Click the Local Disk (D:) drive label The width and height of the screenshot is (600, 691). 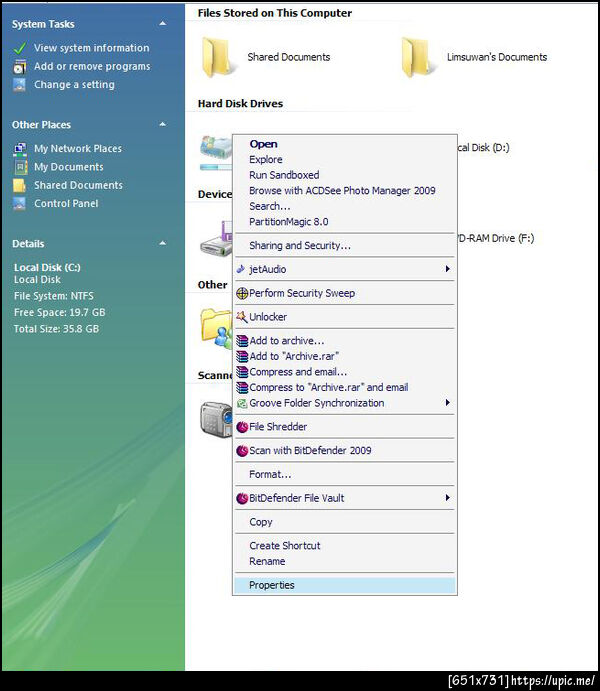pyautogui.click(x=483, y=148)
